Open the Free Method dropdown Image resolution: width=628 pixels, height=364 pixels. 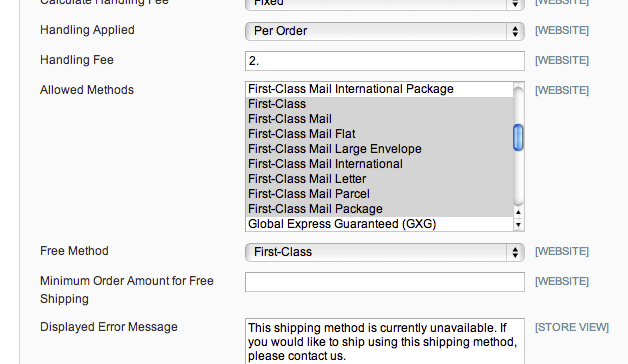pyautogui.click(x=384, y=252)
